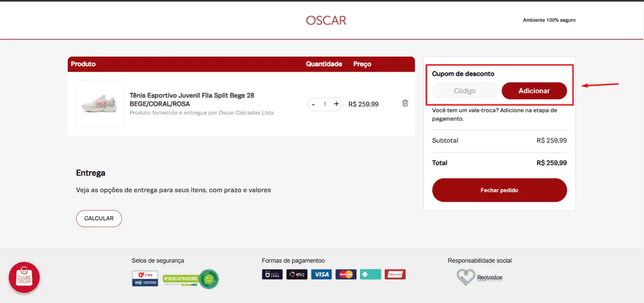Click the Entrega section heading
Screen dimensions: 644x303
(x=91, y=173)
